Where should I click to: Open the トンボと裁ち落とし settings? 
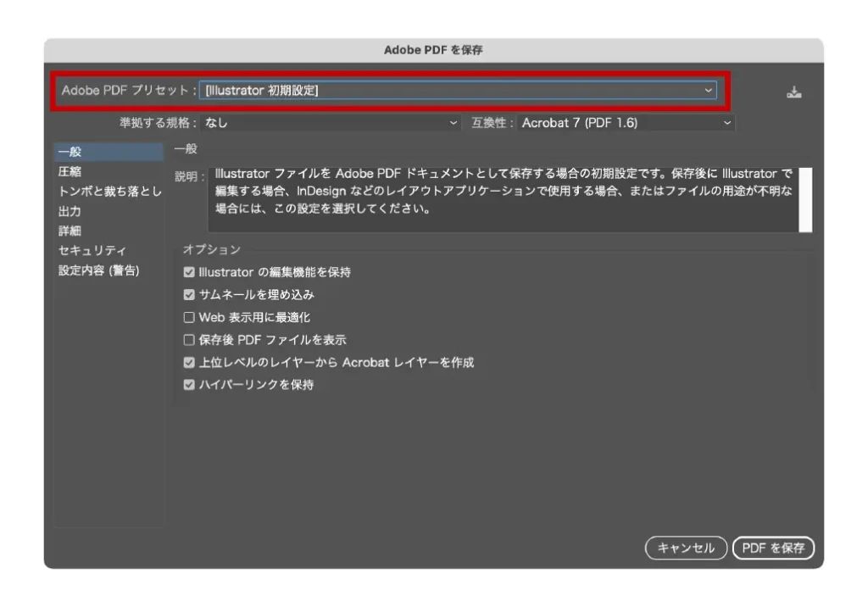[x=109, y=191]
